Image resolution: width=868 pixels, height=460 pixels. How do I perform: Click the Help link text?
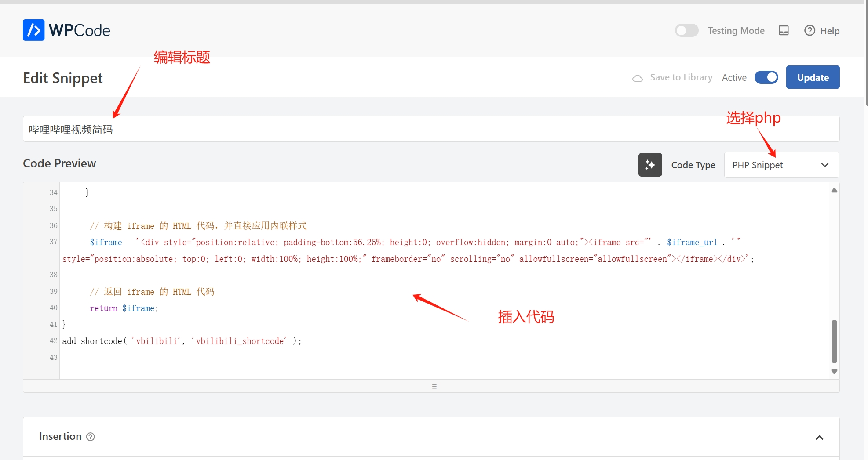(830, 31)
